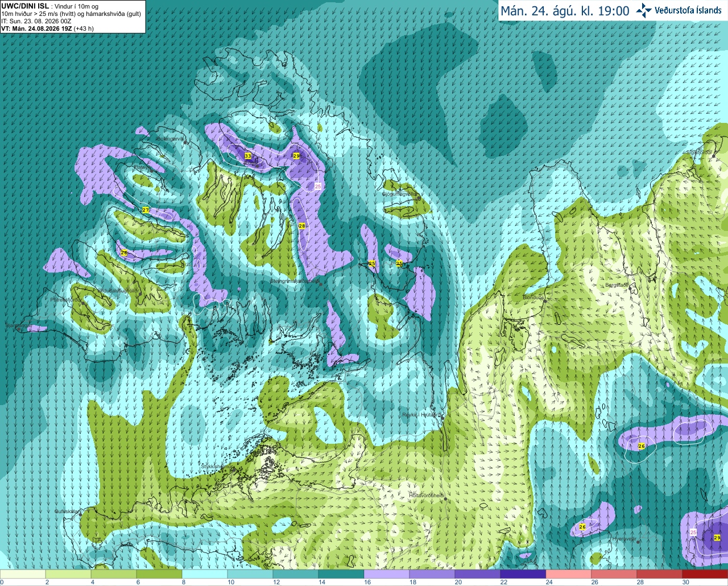Open the Bergstaðir station label
The image size is (728, 586).
[x=617, y=285]
